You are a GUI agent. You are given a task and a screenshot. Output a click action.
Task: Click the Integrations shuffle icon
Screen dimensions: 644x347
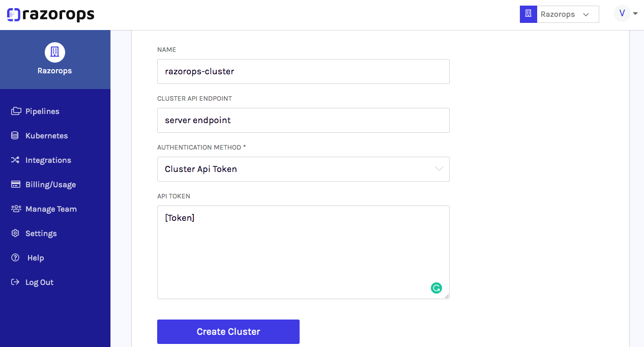[x=16, y=160]
